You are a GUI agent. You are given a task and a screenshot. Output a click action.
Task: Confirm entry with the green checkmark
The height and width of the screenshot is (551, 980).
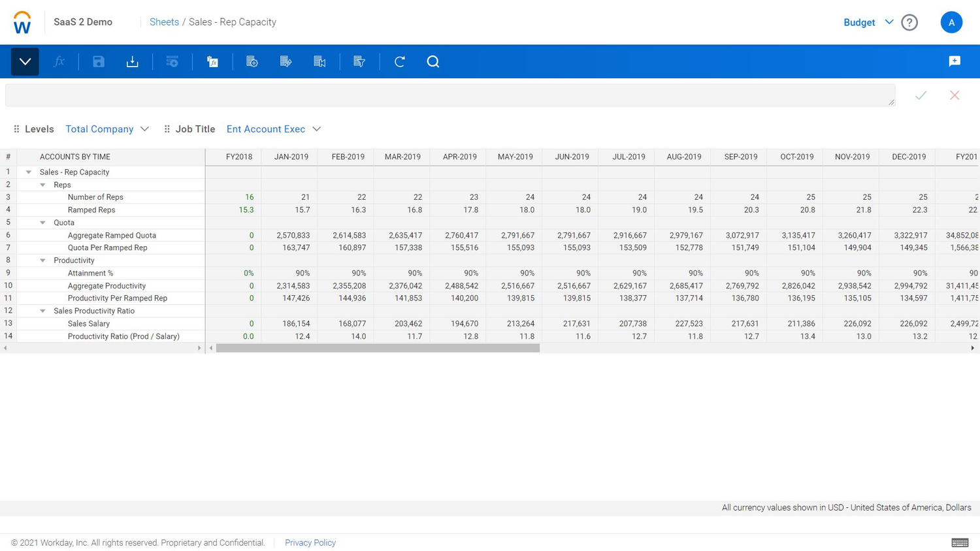[921, 95]
